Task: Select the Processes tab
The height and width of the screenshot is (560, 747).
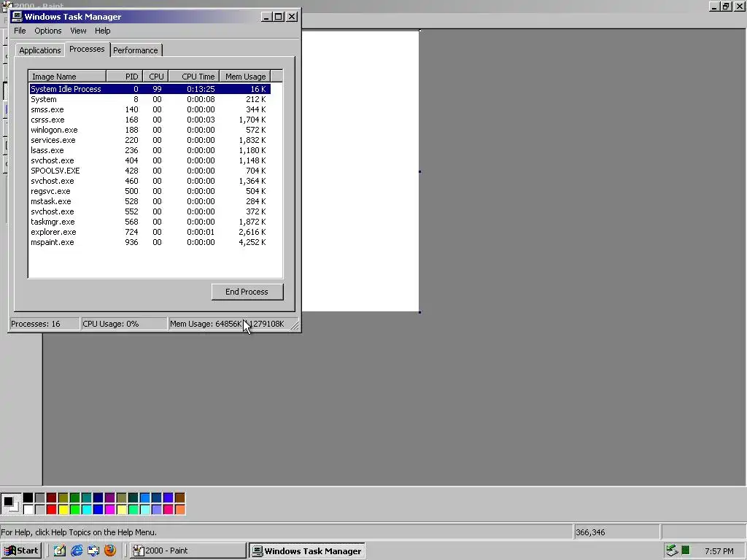Action: (x=87, y=49)
